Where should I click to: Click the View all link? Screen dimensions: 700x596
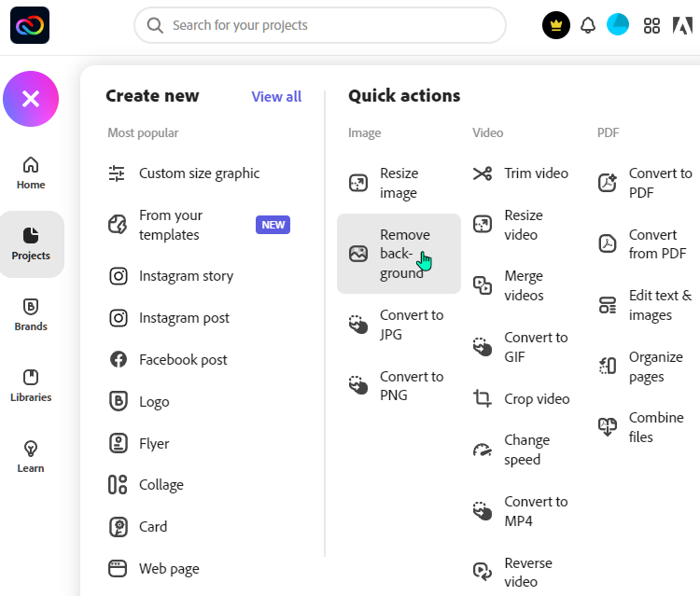pyautogui.click(x=276, y=97)
